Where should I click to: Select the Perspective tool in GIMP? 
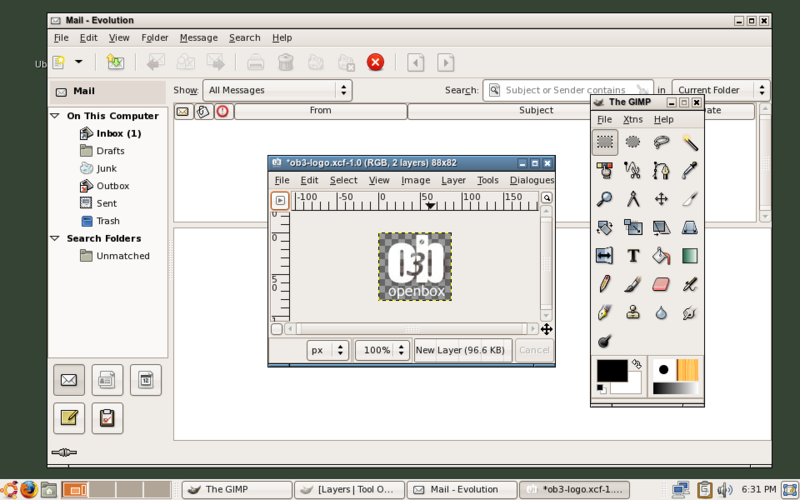coord(690,227)
